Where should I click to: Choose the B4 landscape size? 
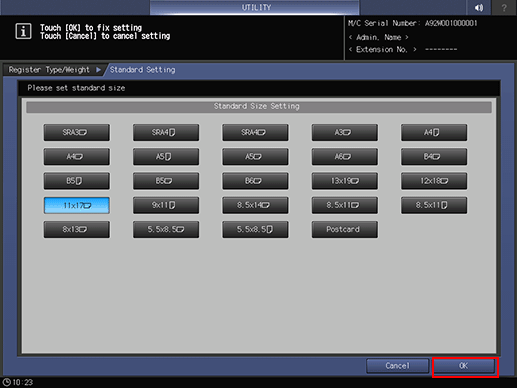tap(434, 157)
